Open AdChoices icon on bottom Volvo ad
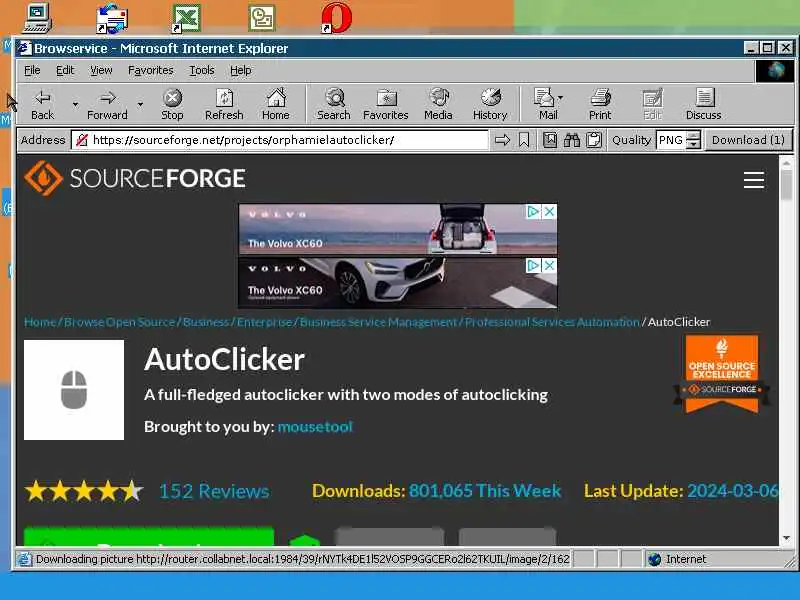800x600 pixels. [x=533, y=265]
